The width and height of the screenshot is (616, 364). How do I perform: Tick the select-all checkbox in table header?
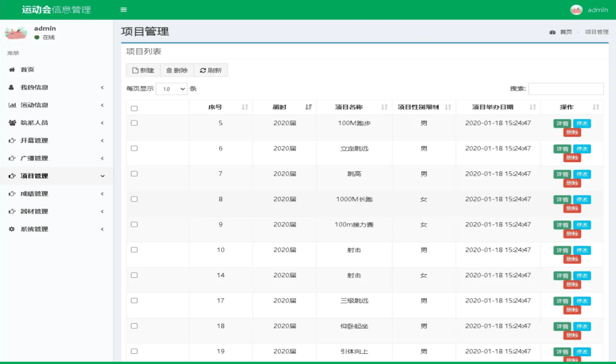pos(134,109)
